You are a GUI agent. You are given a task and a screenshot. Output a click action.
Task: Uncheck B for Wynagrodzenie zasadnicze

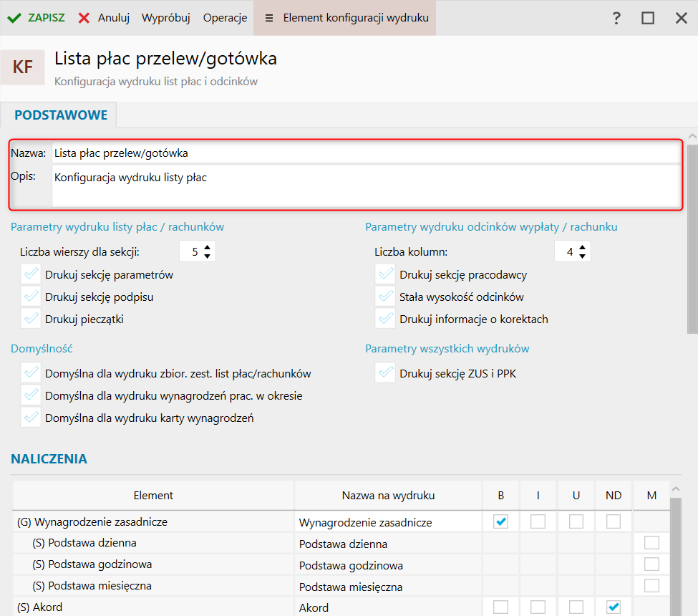(x=501, y=521)
